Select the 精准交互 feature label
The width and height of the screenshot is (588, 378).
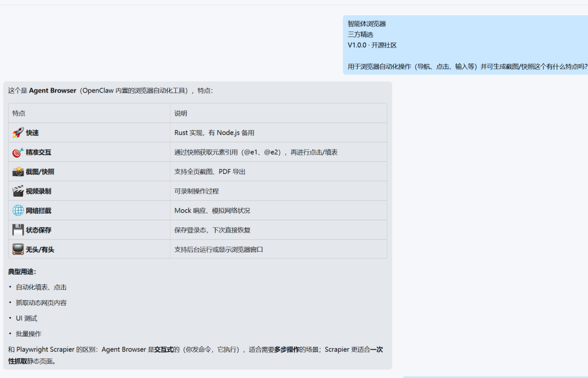tap(39, 153)
